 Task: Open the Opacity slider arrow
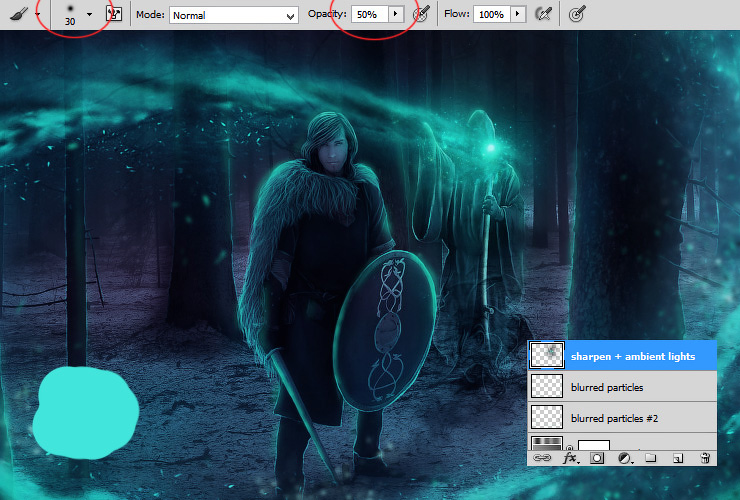[x=396, y=14]
